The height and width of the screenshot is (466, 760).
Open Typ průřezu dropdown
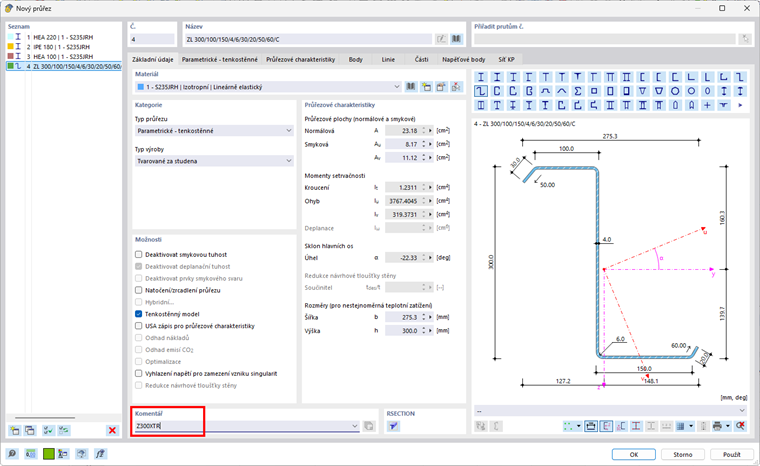[214, 131]
